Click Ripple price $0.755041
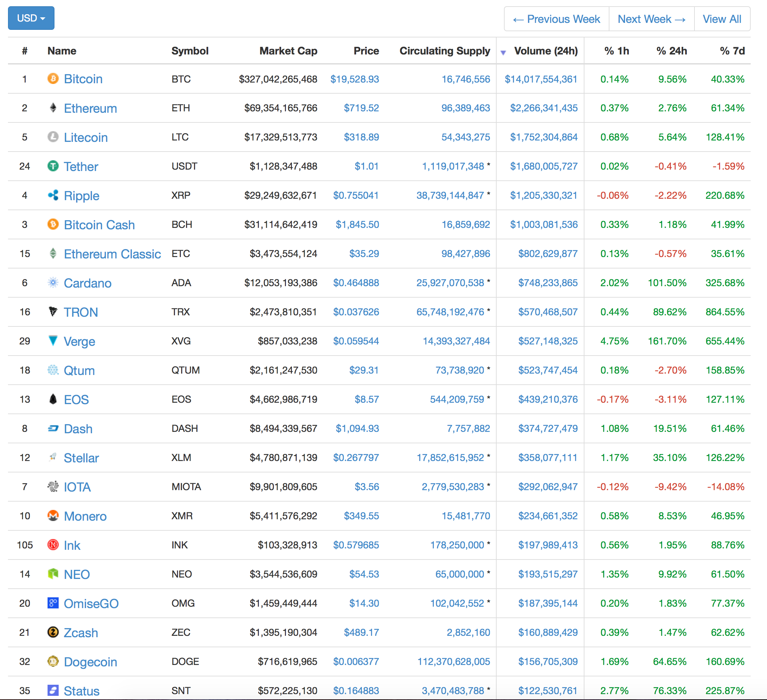The image size is (767, 700). pos(356,195)
